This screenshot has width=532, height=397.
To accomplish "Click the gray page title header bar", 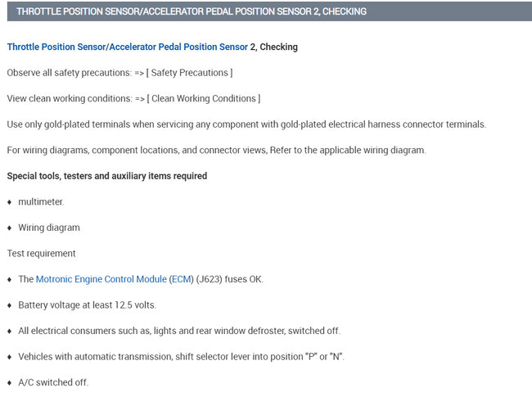I will [266, 11].
